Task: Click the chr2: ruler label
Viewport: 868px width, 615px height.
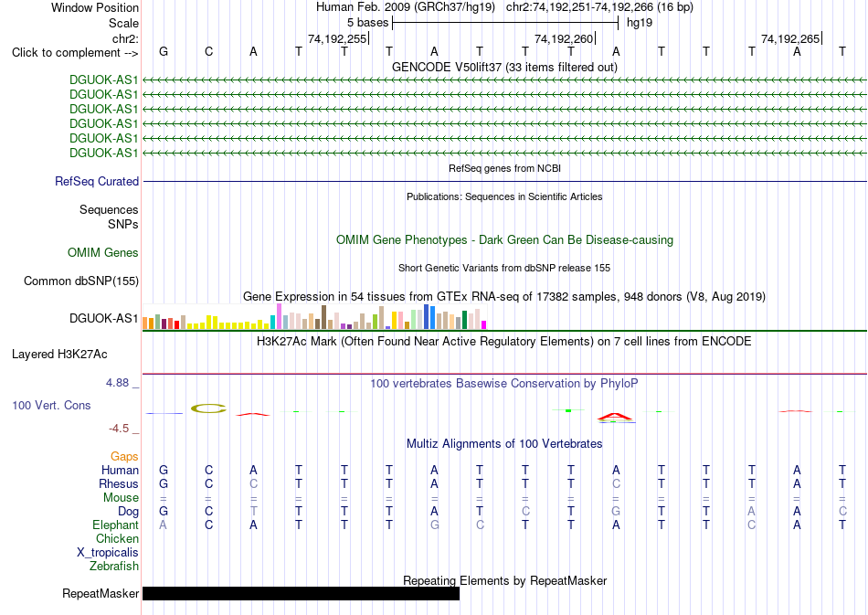Action: [126, 38]
